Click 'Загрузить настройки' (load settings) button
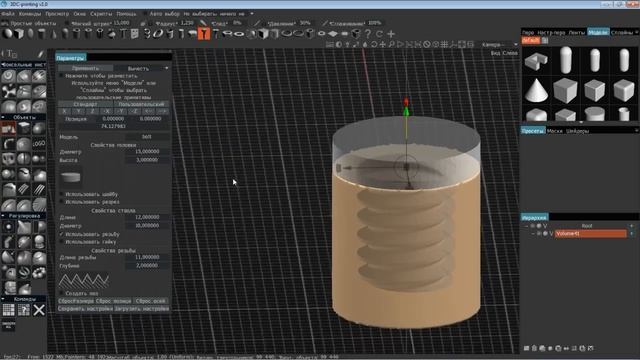Image resolution: width=640 pixels, height=360 pixels. [x=142, y=309]
